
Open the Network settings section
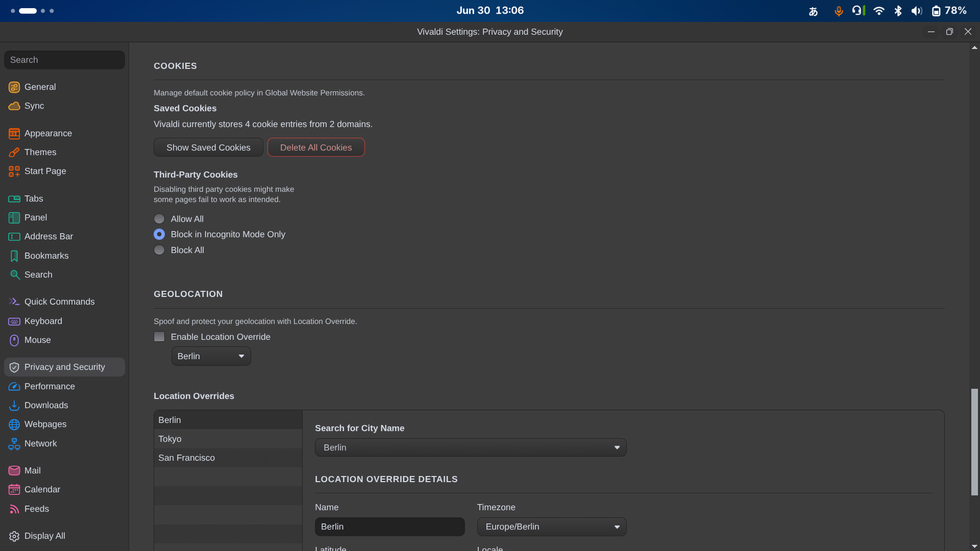click(x=64, y=444)
